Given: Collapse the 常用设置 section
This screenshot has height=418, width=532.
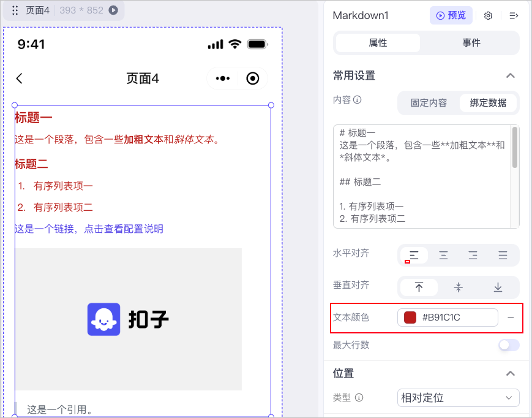Looking at the screenshot, I should 511,75.
